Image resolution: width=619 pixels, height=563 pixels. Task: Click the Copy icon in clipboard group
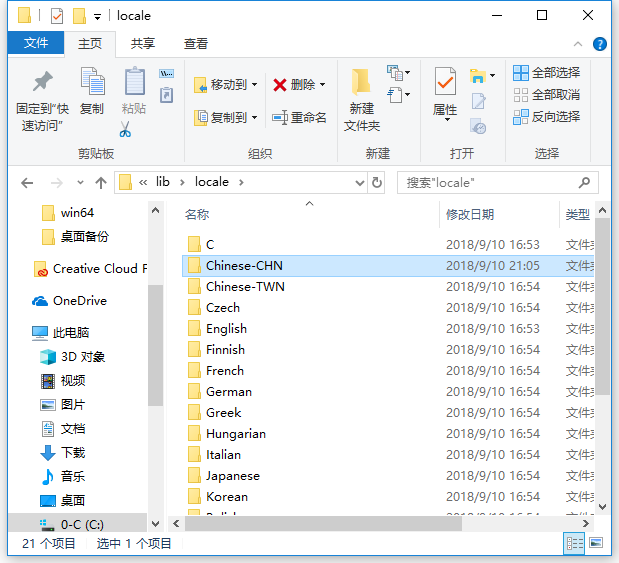[x=92, y=91]
